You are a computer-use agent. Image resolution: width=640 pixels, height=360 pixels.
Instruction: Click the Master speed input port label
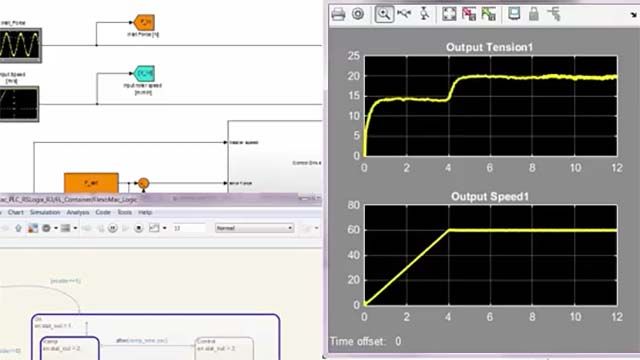(244, 142)
